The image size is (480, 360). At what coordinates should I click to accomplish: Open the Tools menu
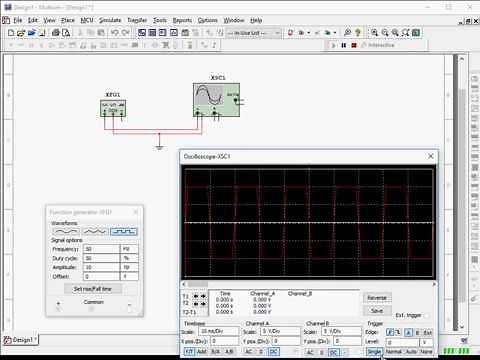[x=160, y=20]
